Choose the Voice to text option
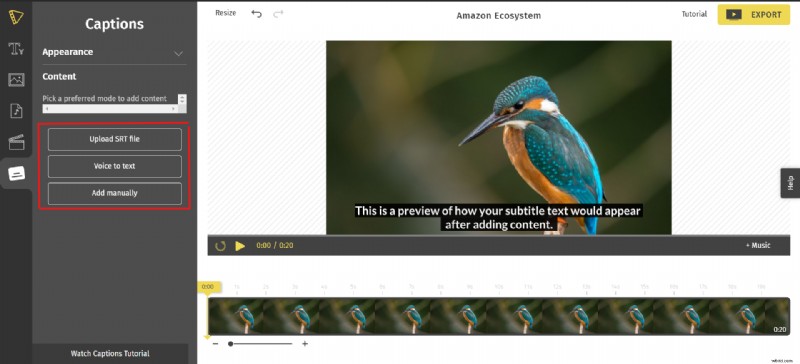 coord(115,166)
